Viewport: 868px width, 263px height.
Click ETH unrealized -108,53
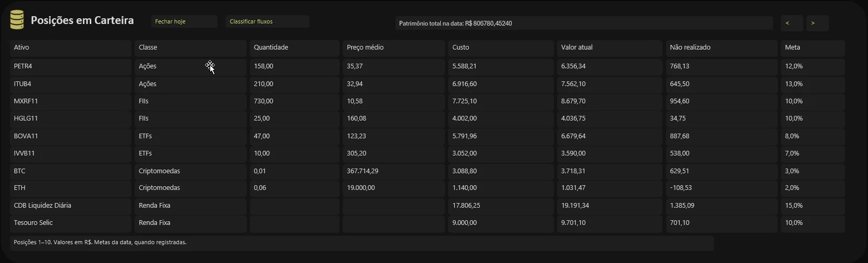point(721,188)
